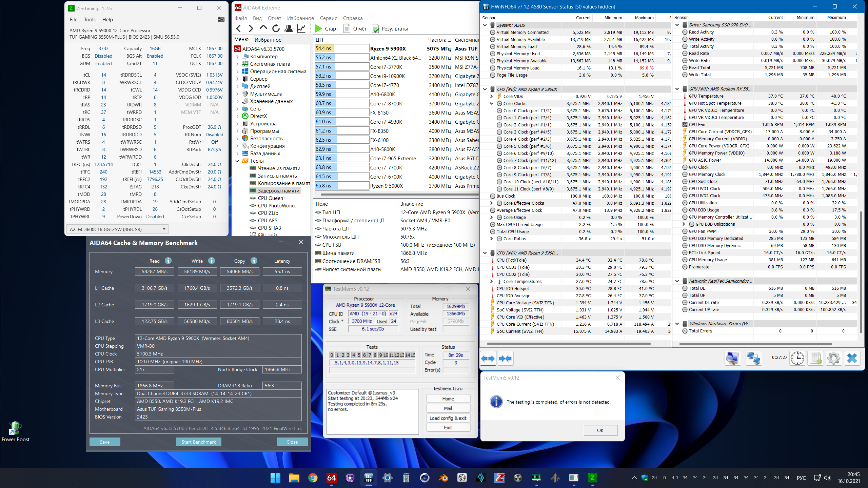The height and width of the screenshot is (488, 868).
Task: Open the ZenTimings DIMM slot dropdown
Action: 164,229
